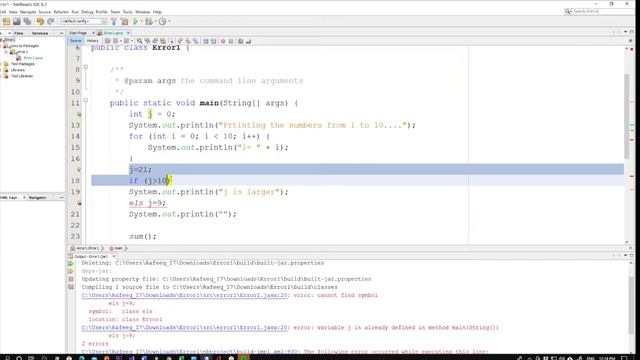
Task: Open the first Error1.java:20 error link
Action: point(185,295)
